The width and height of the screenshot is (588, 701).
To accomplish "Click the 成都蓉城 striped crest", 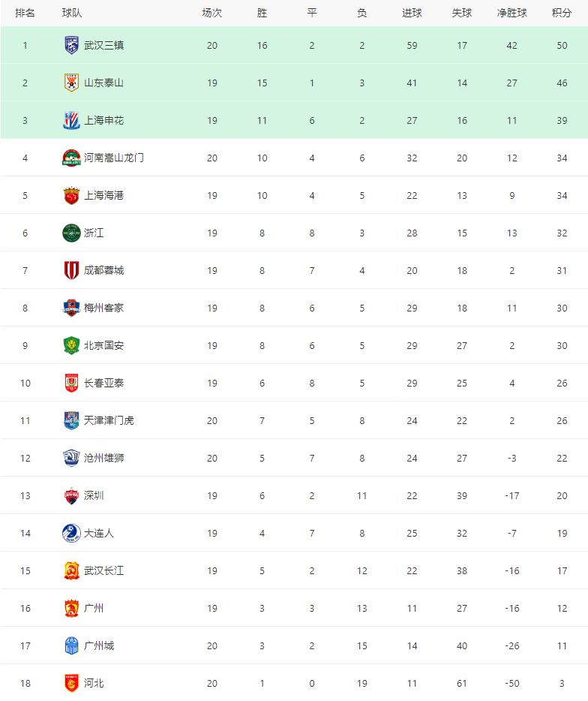I will [x=71, y=270].
